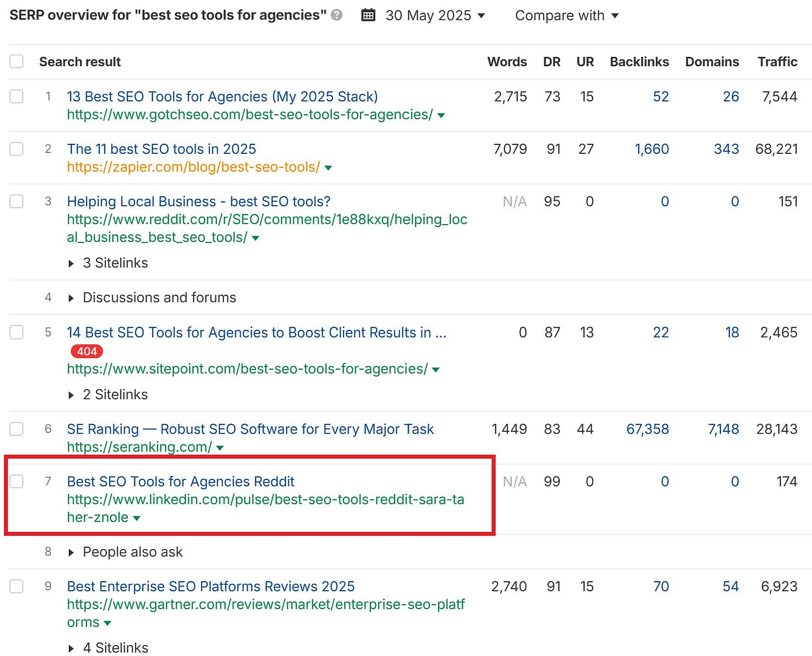Open the URL dropdown arrow after the zapier.com link
Viewport: 812px width, 656px height.
(328, 168)
